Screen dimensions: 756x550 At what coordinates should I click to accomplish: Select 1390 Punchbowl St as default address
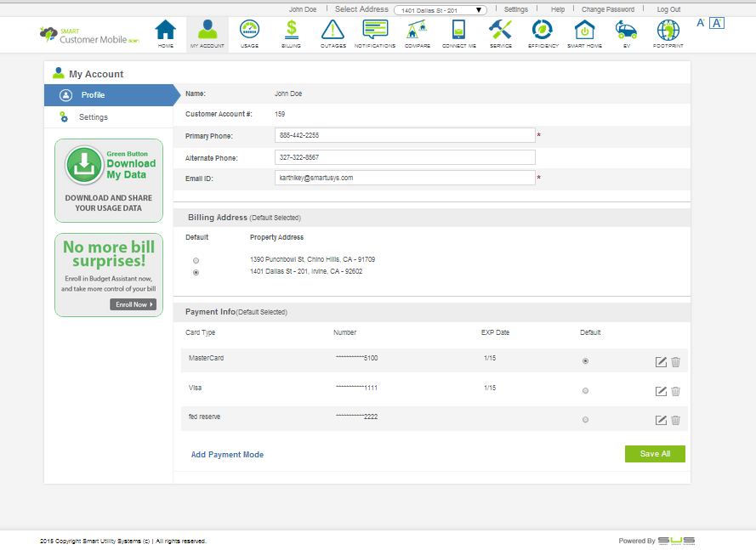(196, 260)
